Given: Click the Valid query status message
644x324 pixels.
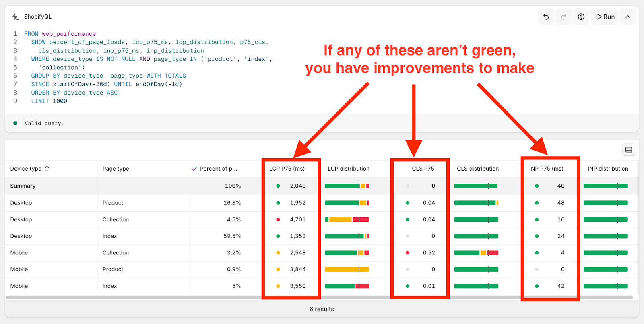Looking at the screenshot, I should 44,124.
